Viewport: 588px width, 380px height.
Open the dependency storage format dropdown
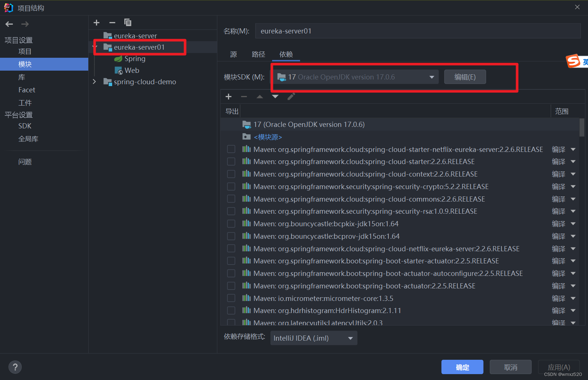314,338
